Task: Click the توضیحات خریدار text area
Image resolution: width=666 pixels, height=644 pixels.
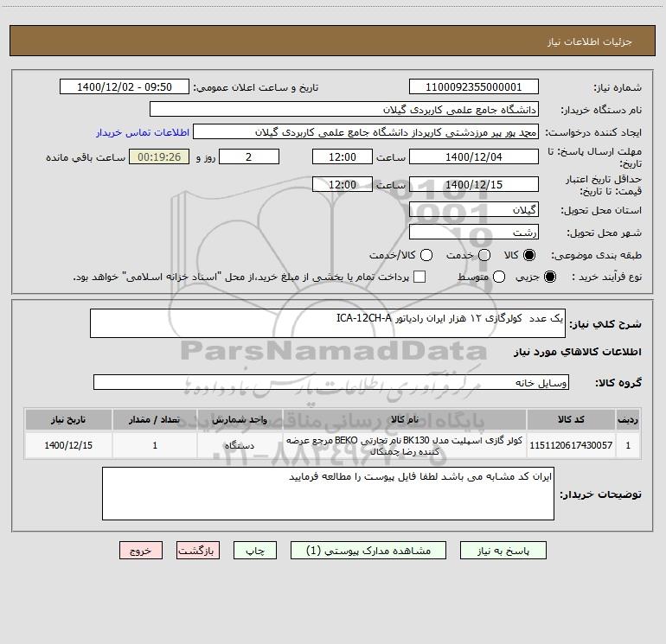Action: pyautogui.click(x=328, y=494)
